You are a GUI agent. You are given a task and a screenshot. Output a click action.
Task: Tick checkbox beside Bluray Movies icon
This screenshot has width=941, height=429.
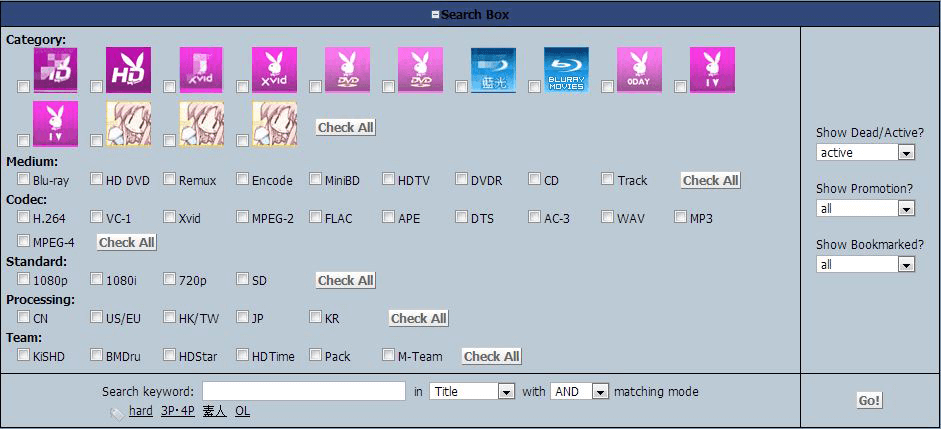tap(534, 87)
